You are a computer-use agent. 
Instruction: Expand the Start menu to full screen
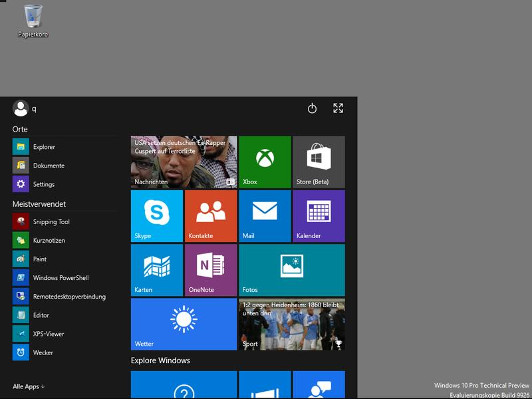[x=338, y=108]
